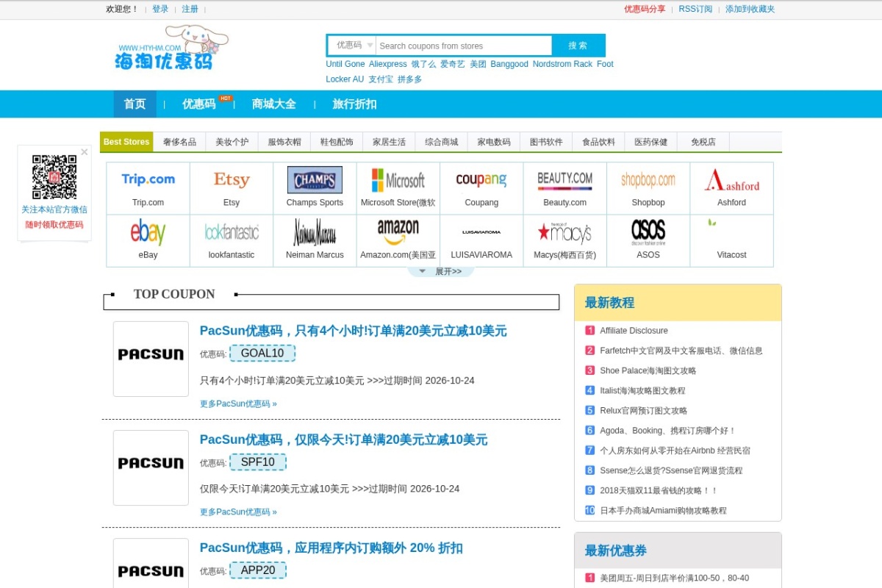Open Relux官网预订图文攻略 tutorial

[643, 411]
